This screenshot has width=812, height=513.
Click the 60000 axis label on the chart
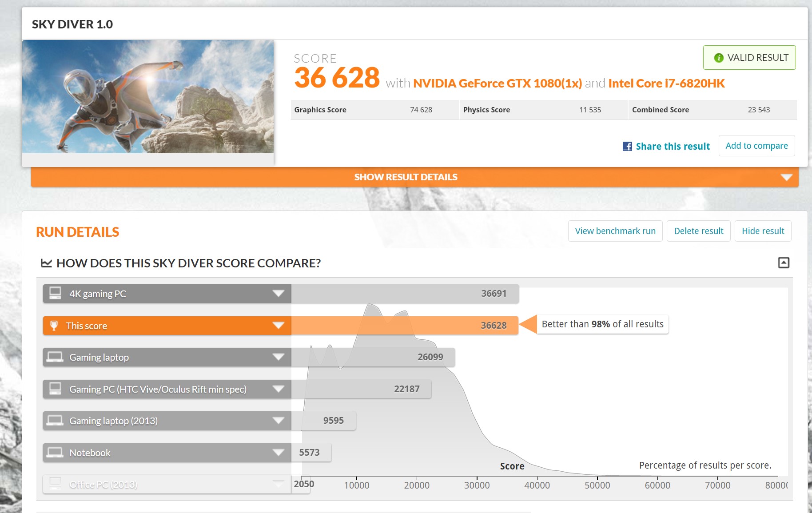pyautogui.click(x=657, y=485)
